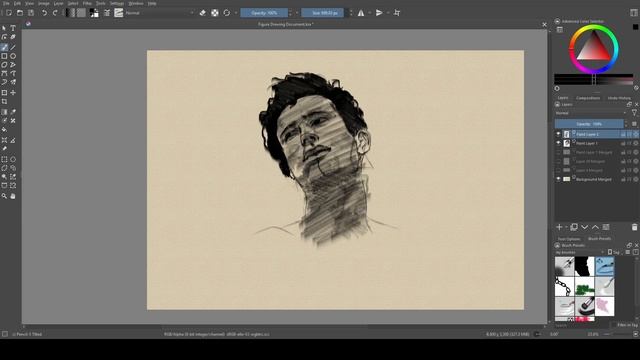Select the chain brush preset thumbnail
640x360 pixels.
pos(564,287)
